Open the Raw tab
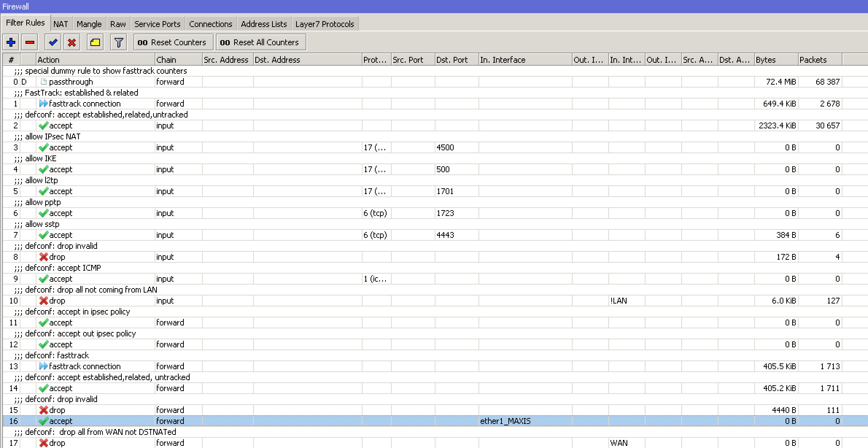Screen dimensions: 868x448 click(x=118, y=24)
